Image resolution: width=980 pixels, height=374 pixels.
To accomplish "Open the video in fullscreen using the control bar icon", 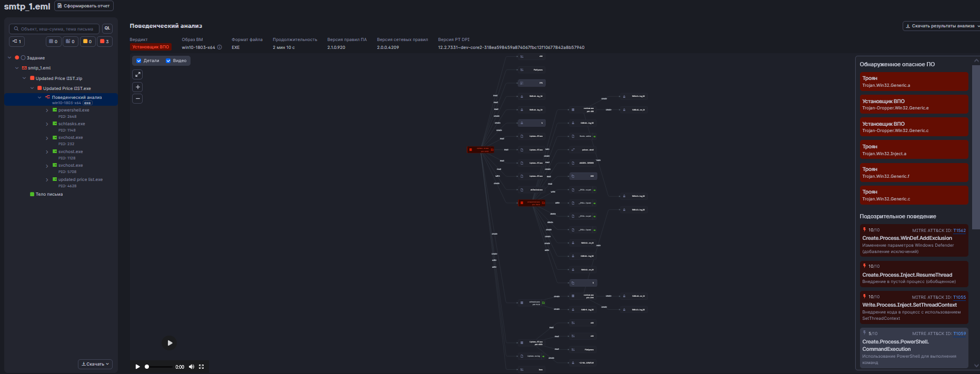I will click(x=201, y=367).
